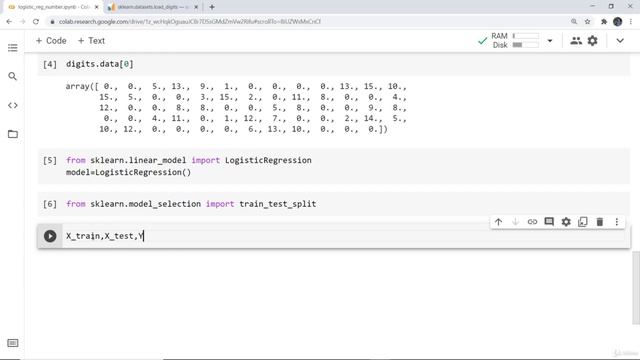The image size is (640, 360).
Task: Select cell number [5] bracket
Action: point(50,160)
